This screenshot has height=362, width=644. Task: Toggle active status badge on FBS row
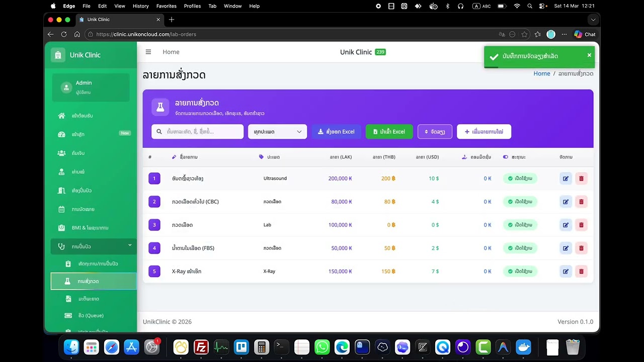(x=520, y=248)
